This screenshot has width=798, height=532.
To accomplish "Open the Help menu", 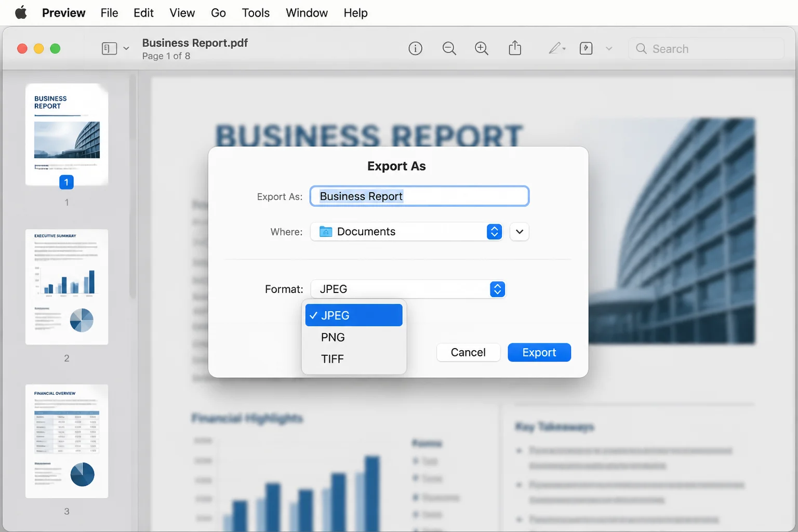I will pyautogui.click(x=355, y=12).
